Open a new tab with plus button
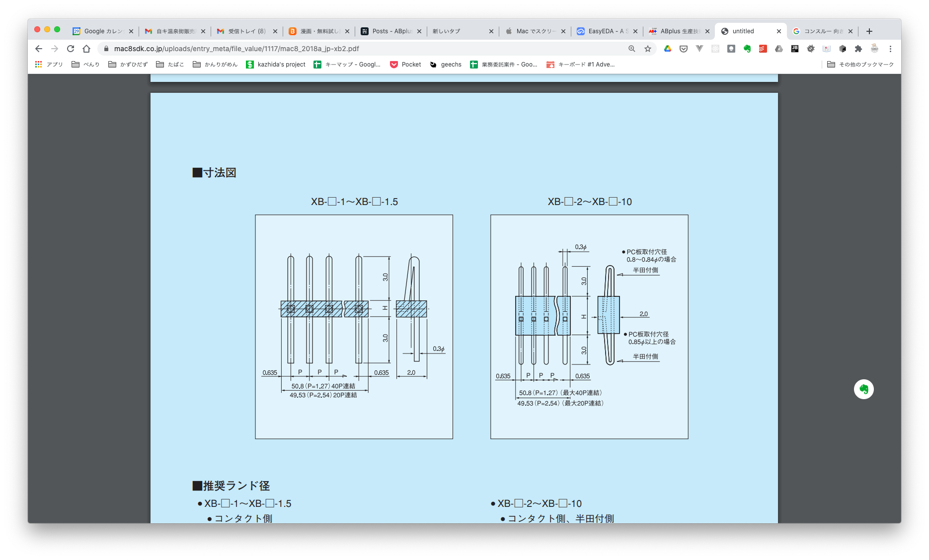The height and width of the screenshot is (560, 929). coord(869,31)
